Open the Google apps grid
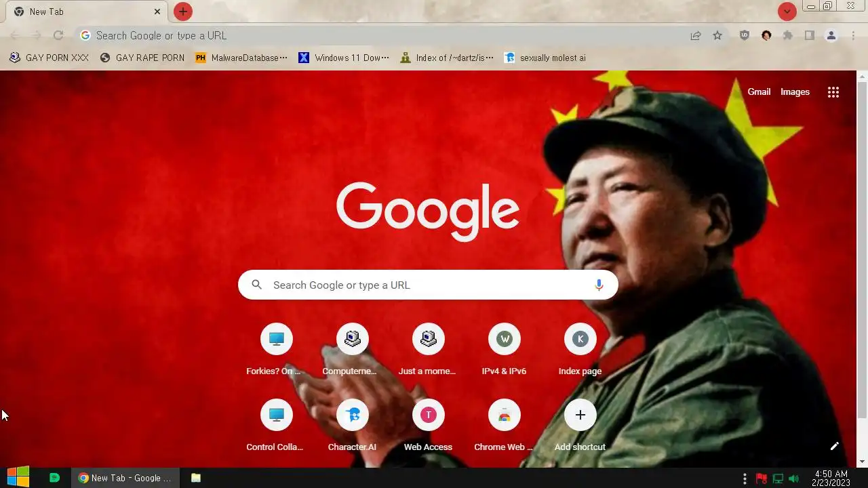 click(x=833, y=92)
